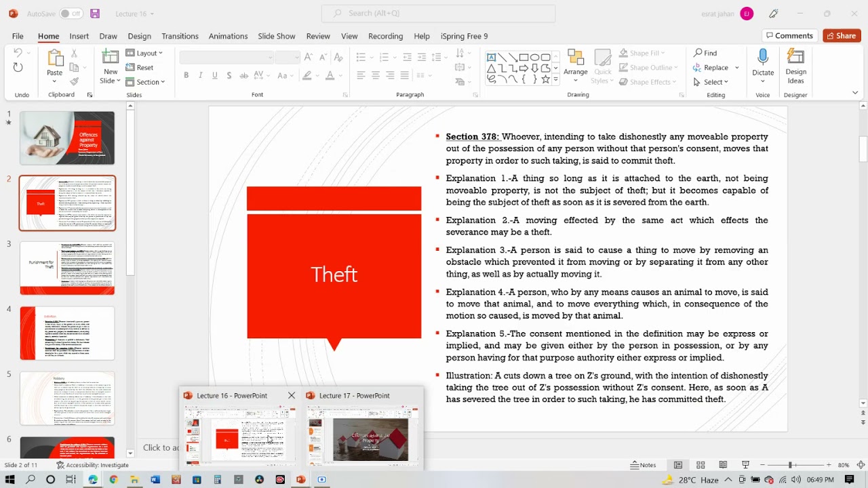
Task: Start Slide Show from status bar
Action: (x=745, y=465)
